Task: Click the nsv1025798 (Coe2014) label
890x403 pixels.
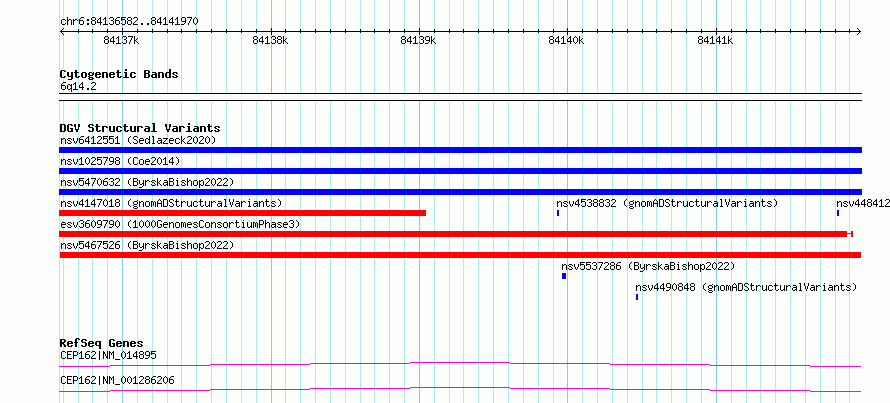Action: (120, 161)
